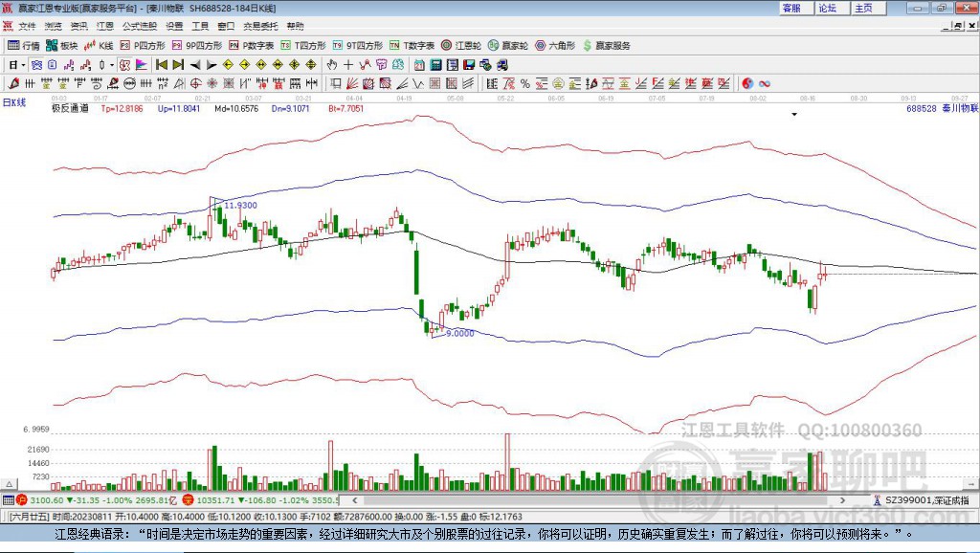Jump to first bar icon
The image size is (980, 553).
point(161,65)
